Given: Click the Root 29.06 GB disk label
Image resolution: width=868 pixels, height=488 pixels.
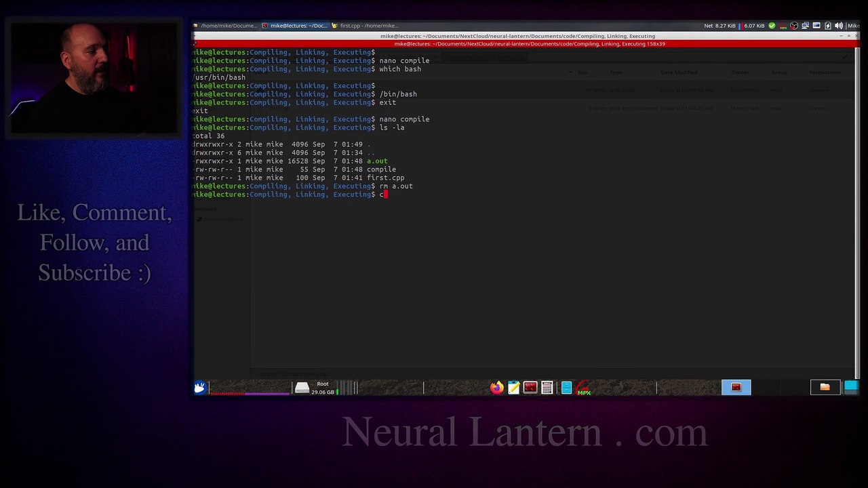Looking at the screenshot, I should click(323, 388).
